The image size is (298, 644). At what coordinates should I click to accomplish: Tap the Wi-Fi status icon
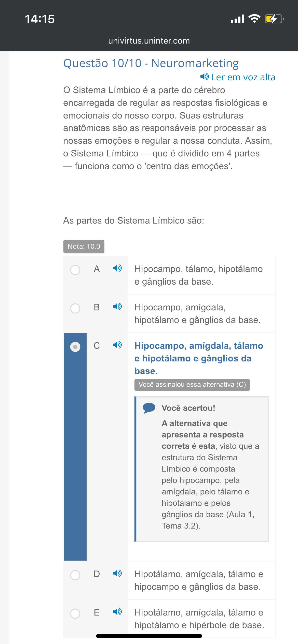(x=254, y=19)
